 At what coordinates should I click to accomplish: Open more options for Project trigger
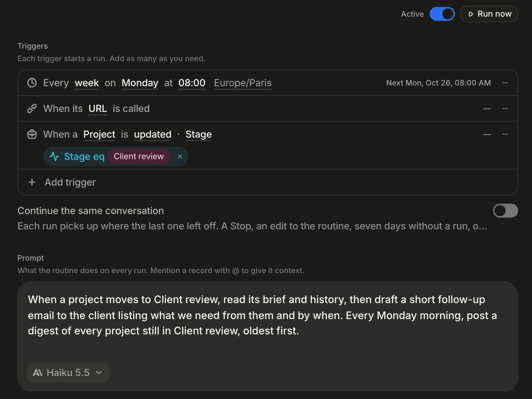pyautogui.click(x=505, y=134)
